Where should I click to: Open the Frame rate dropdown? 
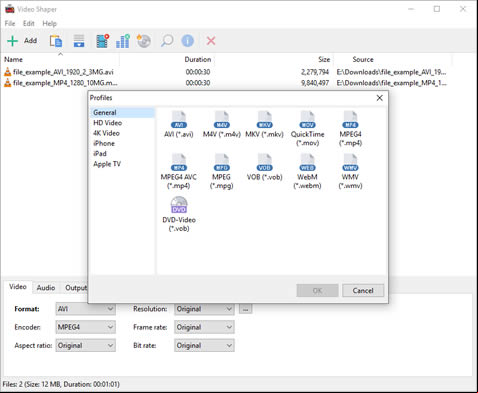(204, 327)
